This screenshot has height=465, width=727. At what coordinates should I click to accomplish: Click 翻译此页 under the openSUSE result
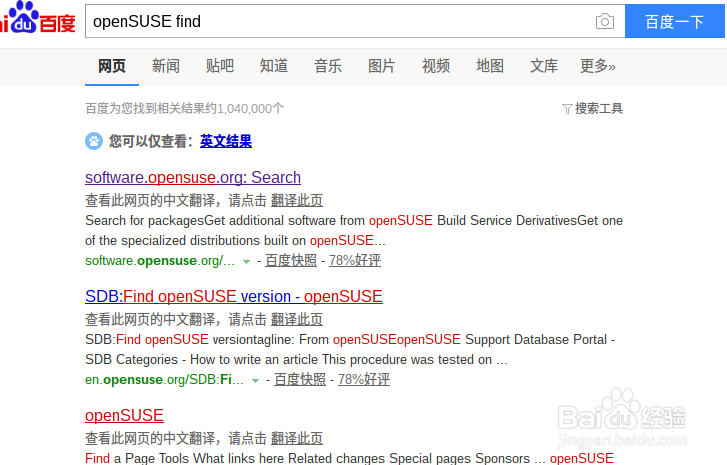click(297, 438)
